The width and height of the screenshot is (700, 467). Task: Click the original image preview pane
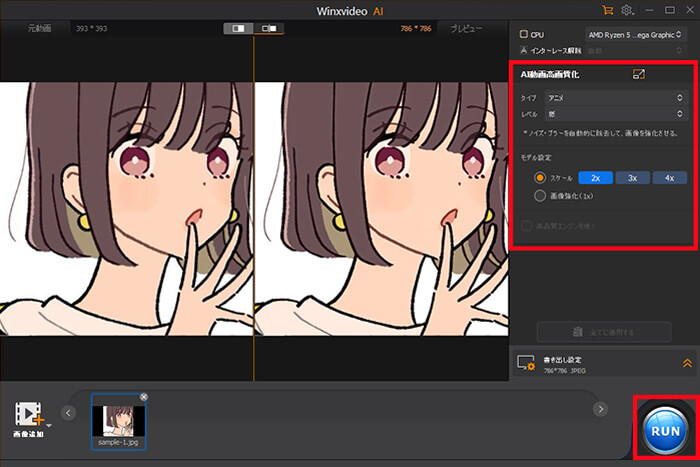click(126, 208)
